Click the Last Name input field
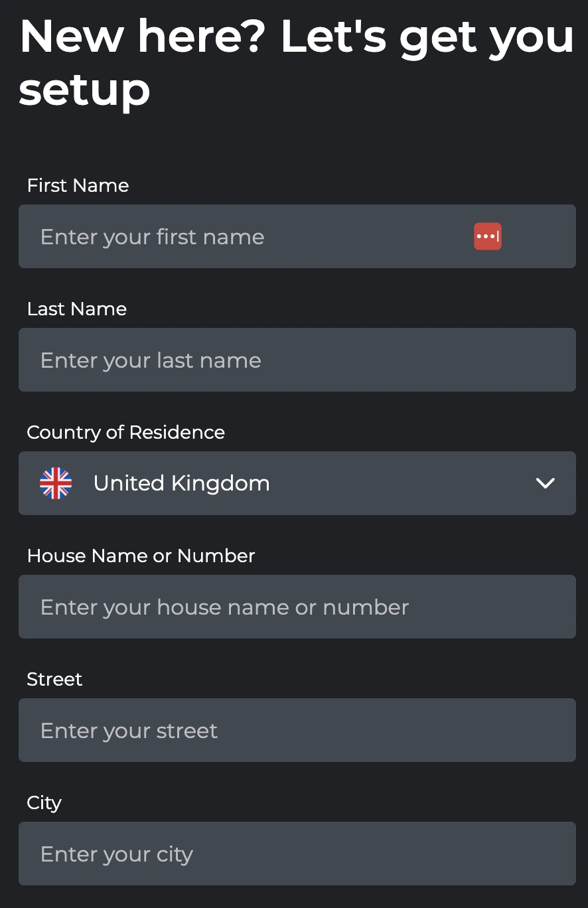588x908 pixels. click(x=297, y=360)
